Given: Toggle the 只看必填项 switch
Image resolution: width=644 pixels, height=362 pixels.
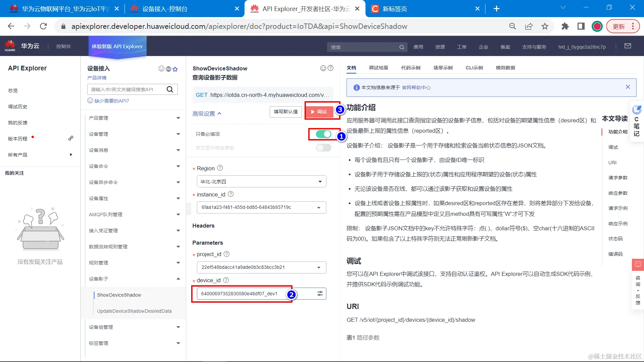Looking at the screenshot, I should (324, 134).
